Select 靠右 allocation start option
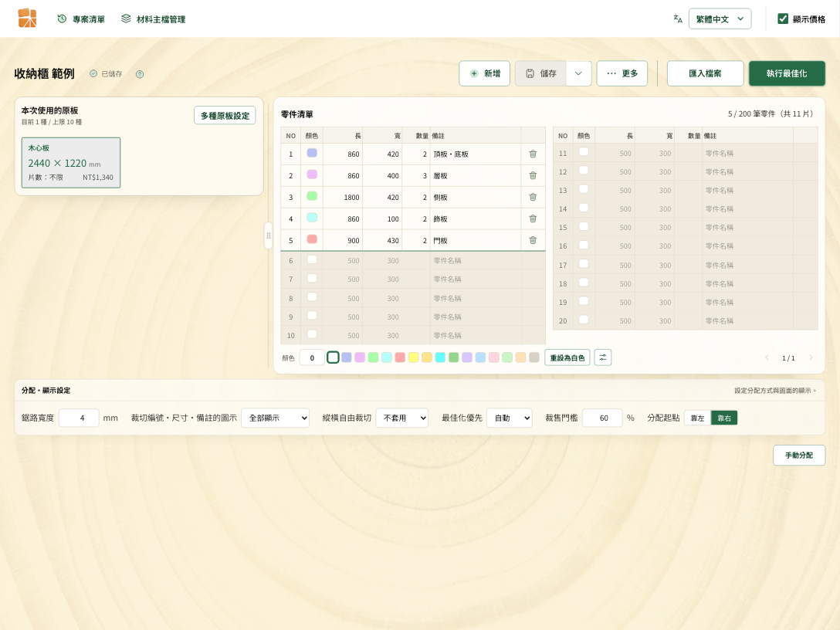The width and height of the screenshot is (840, 630). pyautogui.click(x=724, y=418)
